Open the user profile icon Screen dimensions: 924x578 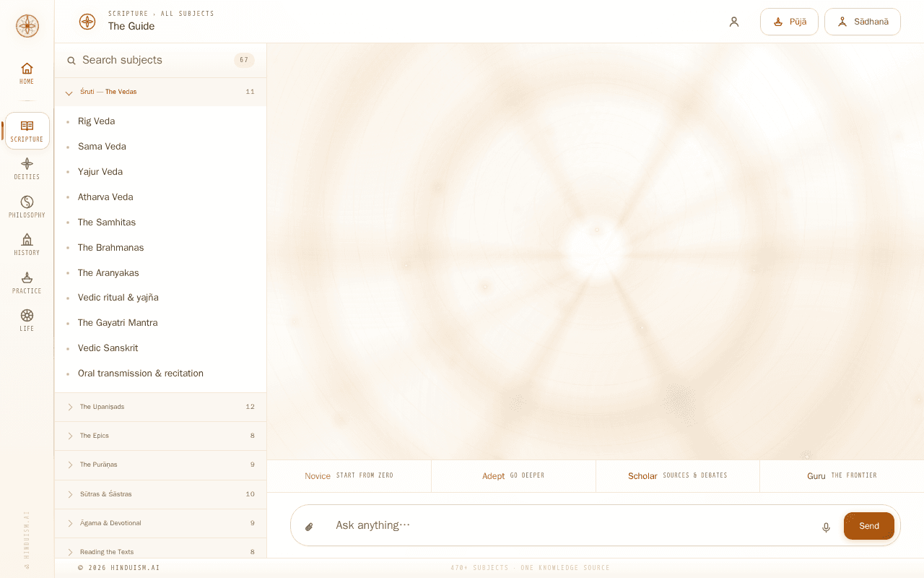pos(734,22)
